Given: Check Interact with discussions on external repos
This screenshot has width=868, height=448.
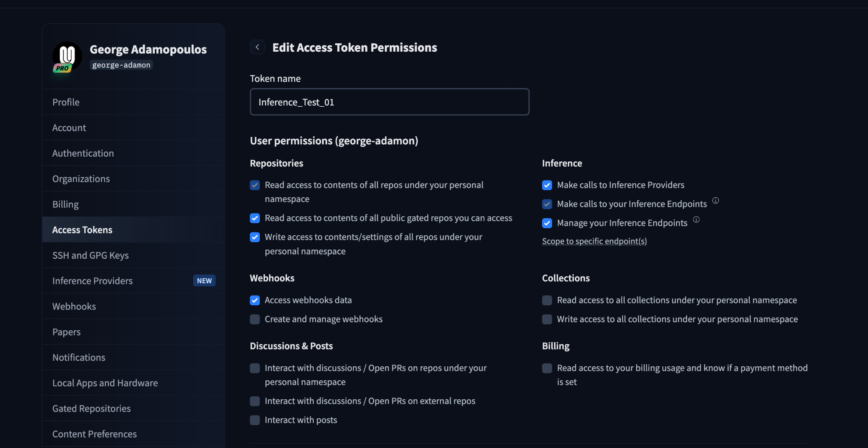Looking at the screenshot, I should click(255, 401).
